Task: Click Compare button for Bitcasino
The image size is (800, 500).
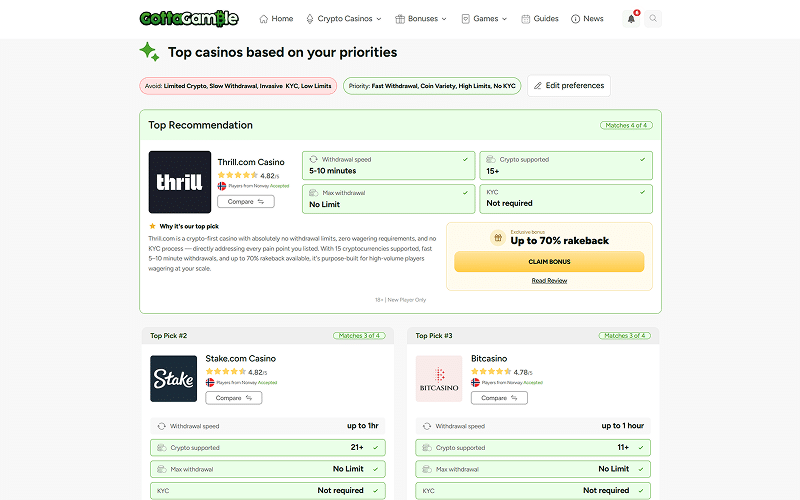Action: point(499,398)
